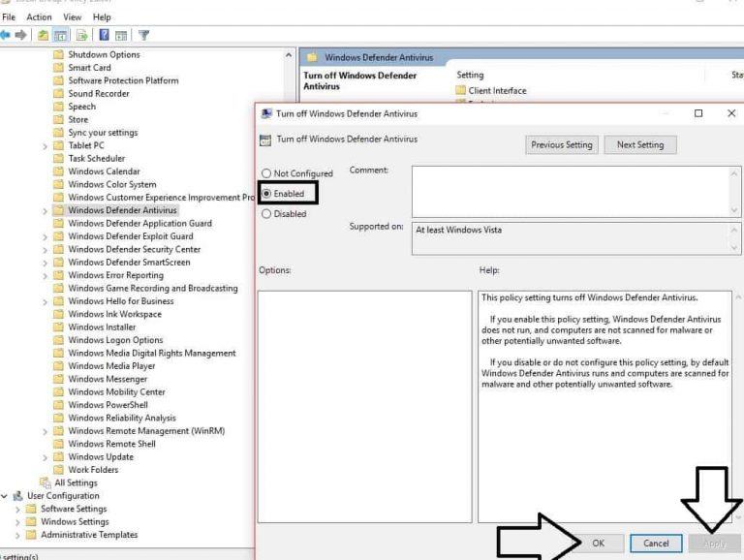The image size is (744, 560).
Task: Select the Enabled radio button
Action: click(x=266, y=194)
